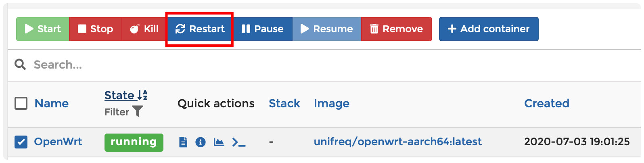Uncheck the OpenWrt row checkbox
Screen dimensions: 644x163
[x=21, y=142]
